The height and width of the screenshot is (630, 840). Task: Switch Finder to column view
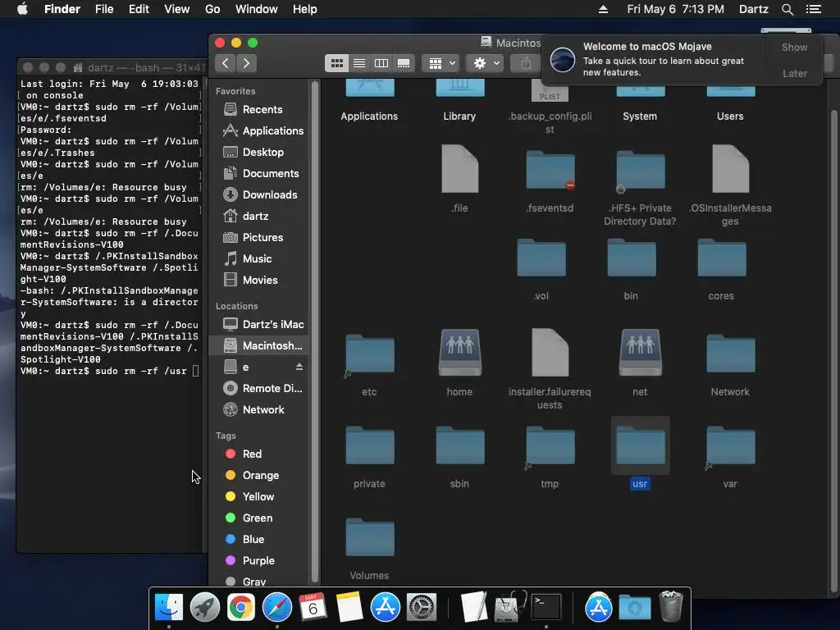tap(381, 63)
